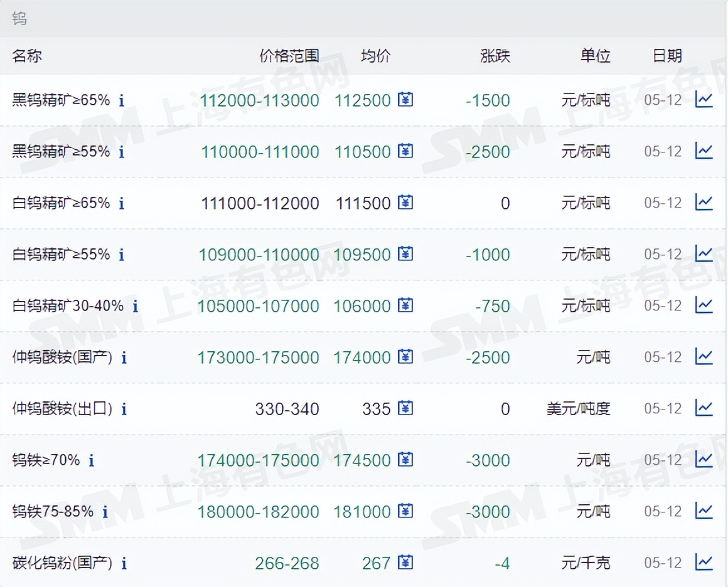Screen dimensions: 728x587
Task: Click the 名称 column header
Action: click(27, 56)
